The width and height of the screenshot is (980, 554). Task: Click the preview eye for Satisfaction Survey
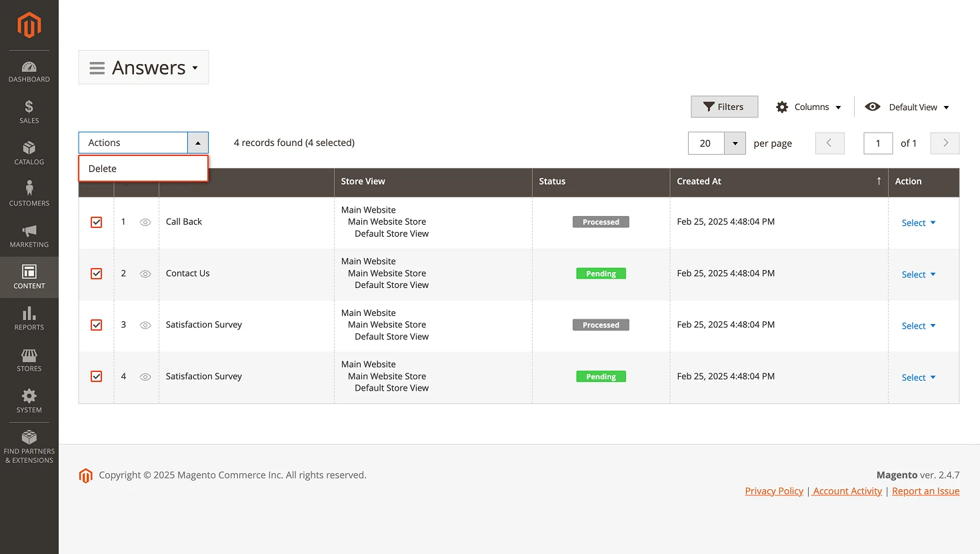(x=145, y=325)
